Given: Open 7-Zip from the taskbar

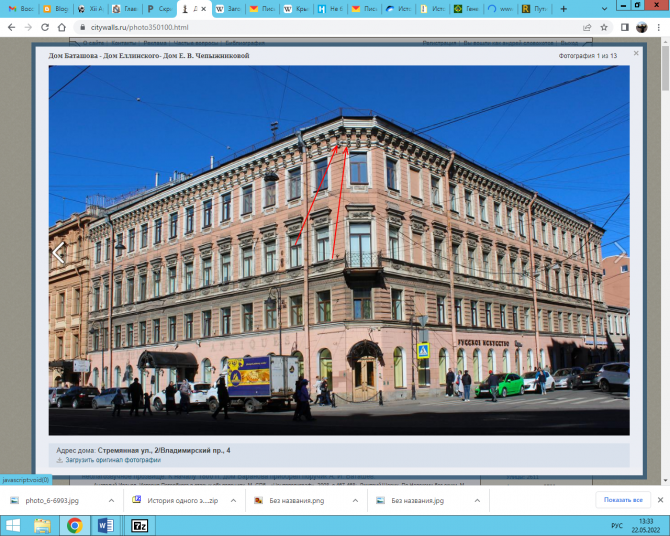Looking at the screenshot, I should point(139,524).
